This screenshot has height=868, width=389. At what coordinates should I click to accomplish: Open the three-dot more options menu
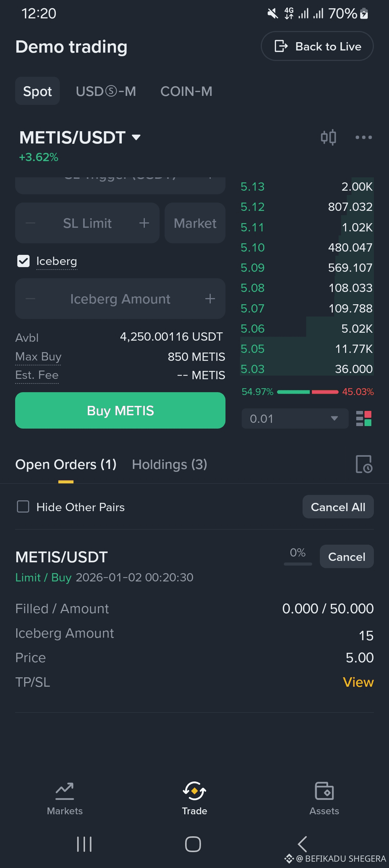(363, 137)
